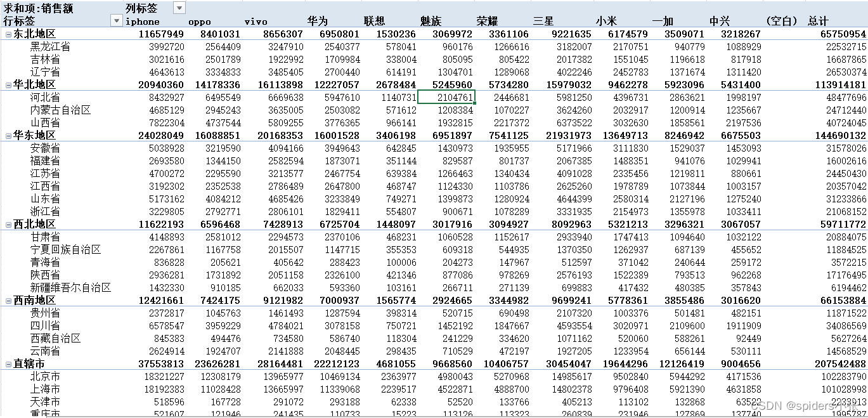Select the 华为 column header
868x418 pixels.
[x=316, y=21]
